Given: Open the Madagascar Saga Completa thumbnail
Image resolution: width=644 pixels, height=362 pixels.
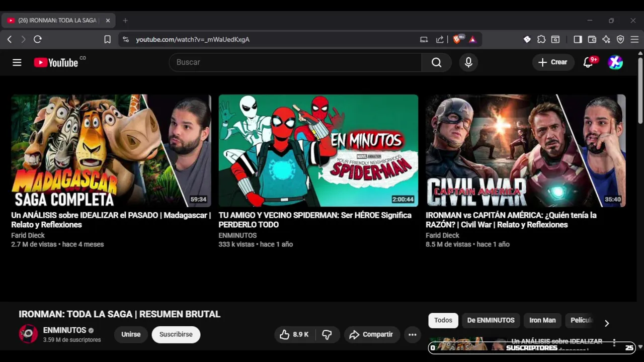Looking at the screenshot, I should pyautogui.click(x=111, y=151).
